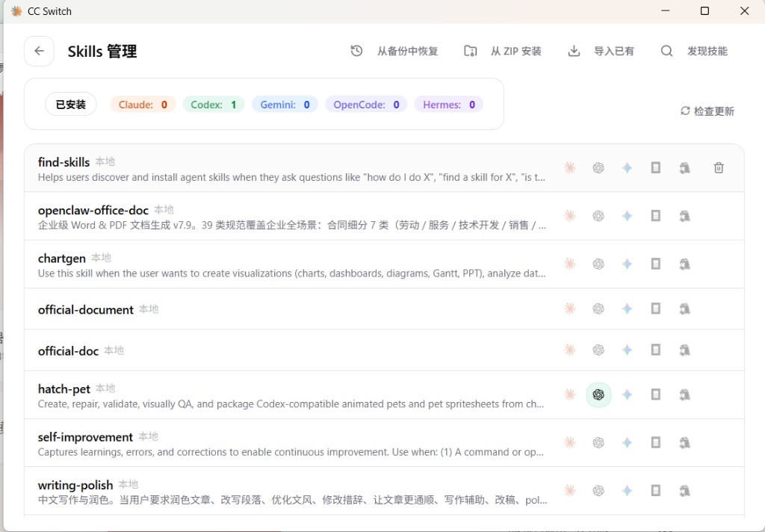765x532 pixels.
Task: Disable active Codex toggle for hatch-pet
Action: tap(598, 395)
